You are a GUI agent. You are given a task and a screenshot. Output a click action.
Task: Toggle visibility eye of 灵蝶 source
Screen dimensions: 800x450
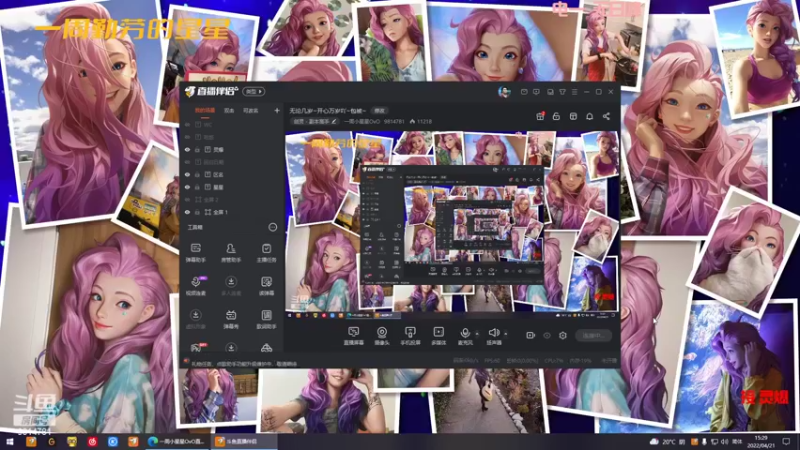187,149
